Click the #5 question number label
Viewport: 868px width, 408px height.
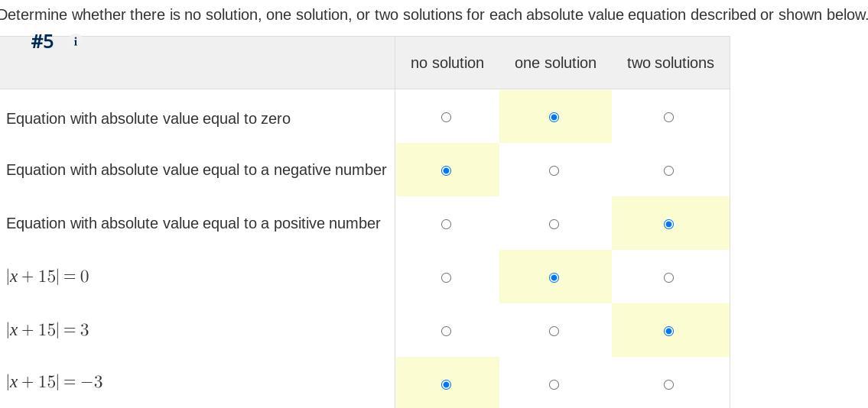click(x=42, y=42)
